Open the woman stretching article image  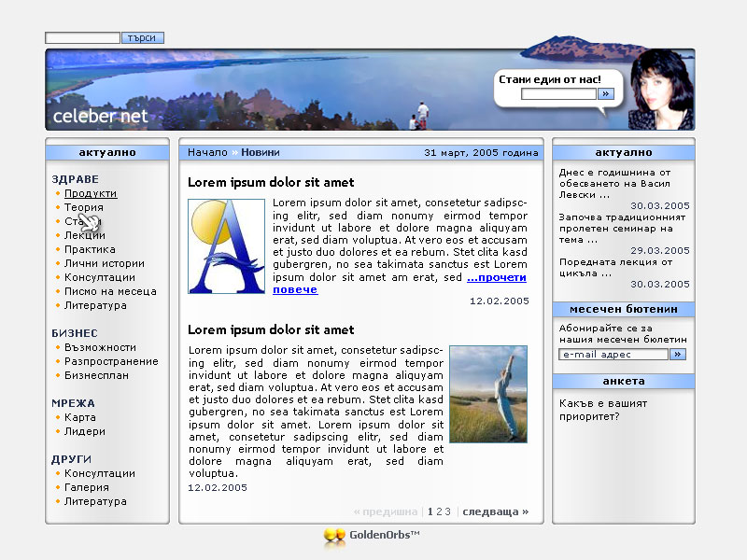tap(487, 394)
